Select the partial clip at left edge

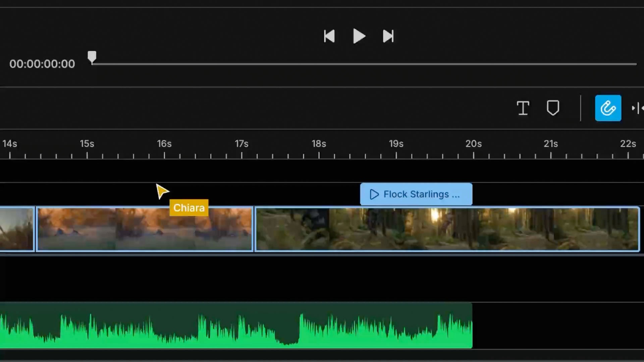[x=16, y=229]
